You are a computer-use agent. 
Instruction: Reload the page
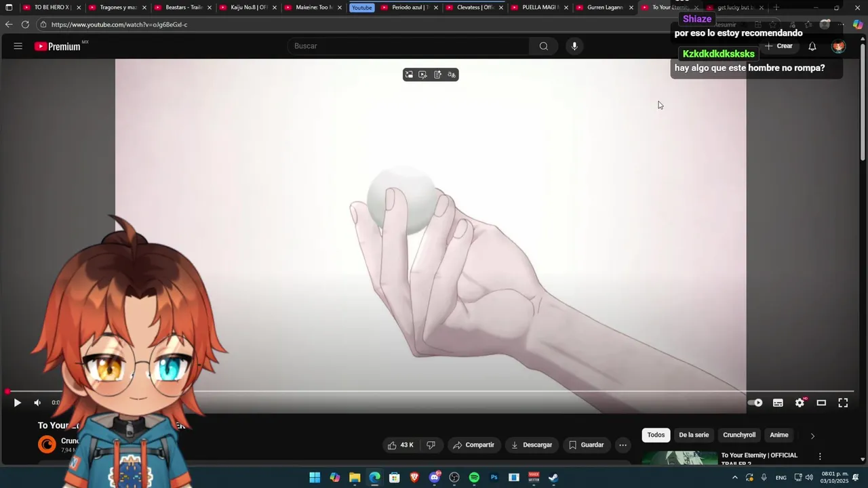[25, 24]
